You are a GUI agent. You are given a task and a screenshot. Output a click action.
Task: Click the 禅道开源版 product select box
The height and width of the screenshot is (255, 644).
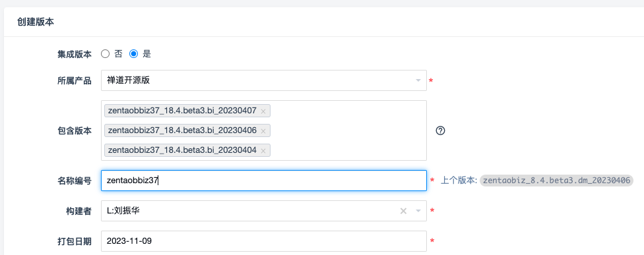tap(264, 80)
